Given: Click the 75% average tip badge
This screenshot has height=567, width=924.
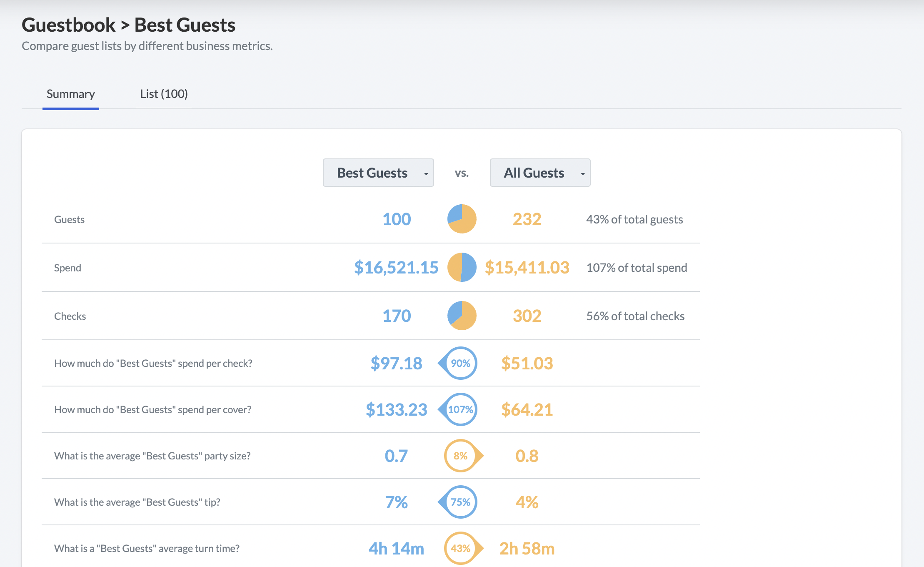Looking at the screenshot, I should click(x=458, y=502).
